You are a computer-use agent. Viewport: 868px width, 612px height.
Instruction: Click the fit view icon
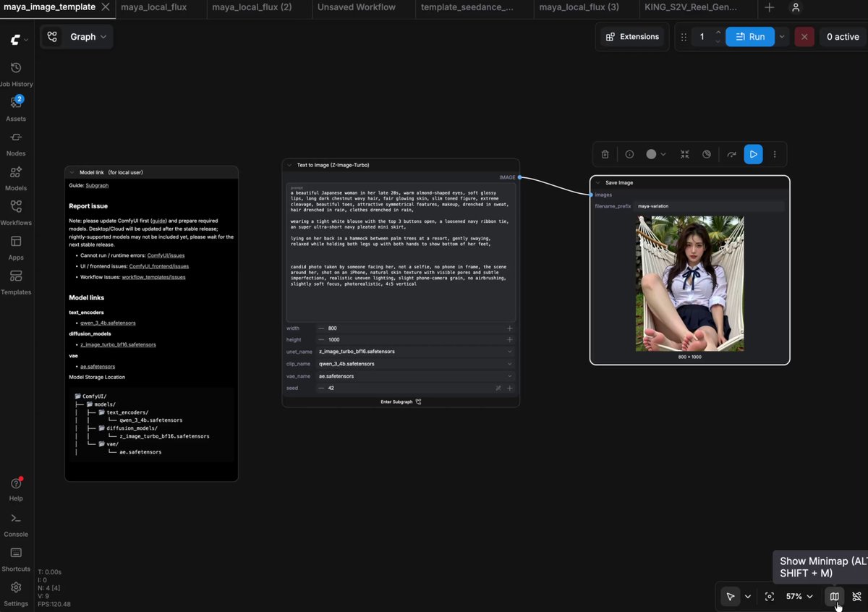point(769,596)
